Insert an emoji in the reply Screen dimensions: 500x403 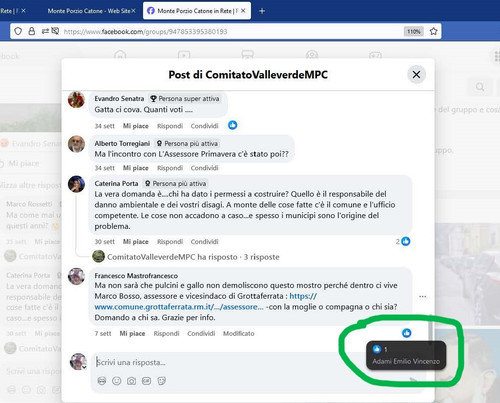click(116, 381)
